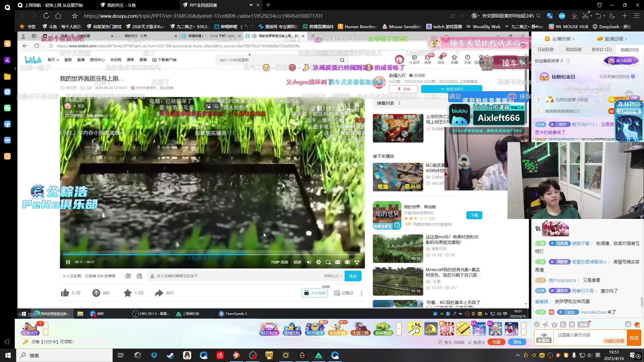644x362 pixels.
Task: Toggle 粉丝等级排序 sort order
Action: pos(549,61)
